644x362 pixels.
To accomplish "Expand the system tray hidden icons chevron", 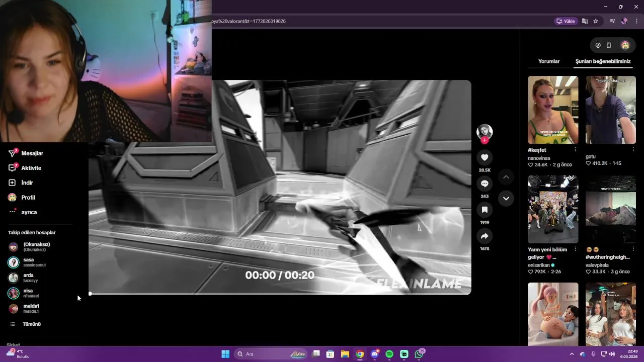I will pyautogui.click(x=572, y=354).
